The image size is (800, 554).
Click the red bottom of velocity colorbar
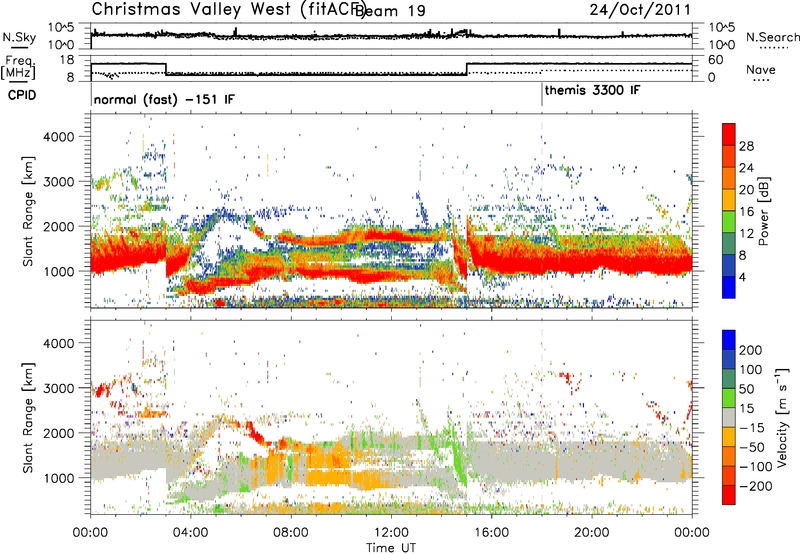(729, 495)
